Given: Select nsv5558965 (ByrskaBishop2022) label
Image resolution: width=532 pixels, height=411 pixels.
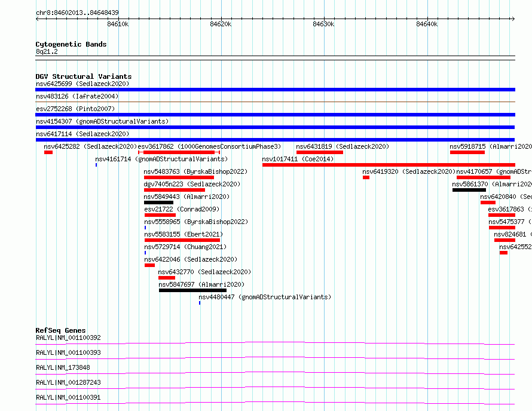Looking at the screenshot, I should pyautogui.click(x=197, y=222).
